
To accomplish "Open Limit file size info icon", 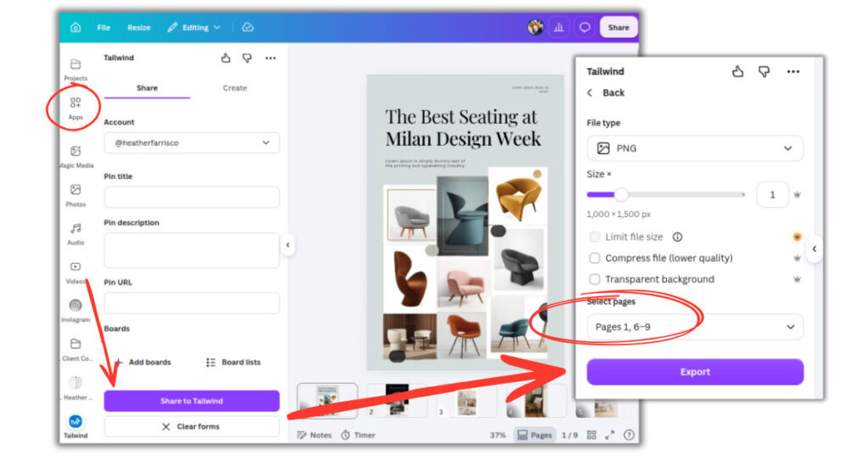I will [677, 236].
